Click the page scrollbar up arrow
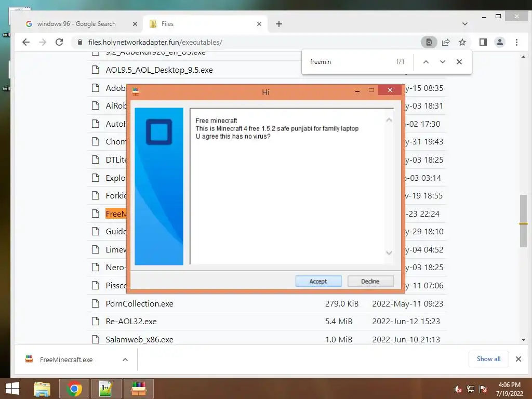 pyautogui.click(x=523, y=57)
